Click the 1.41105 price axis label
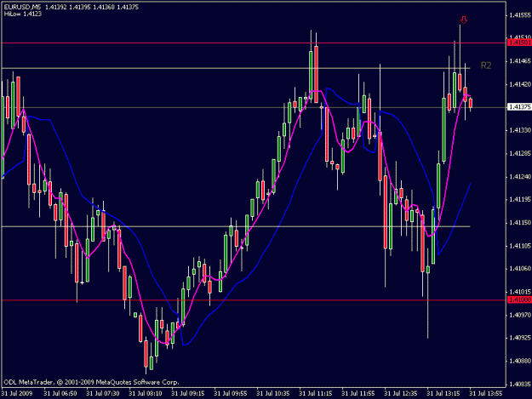This screenshot has height=399, width=532. pos(520,245)
